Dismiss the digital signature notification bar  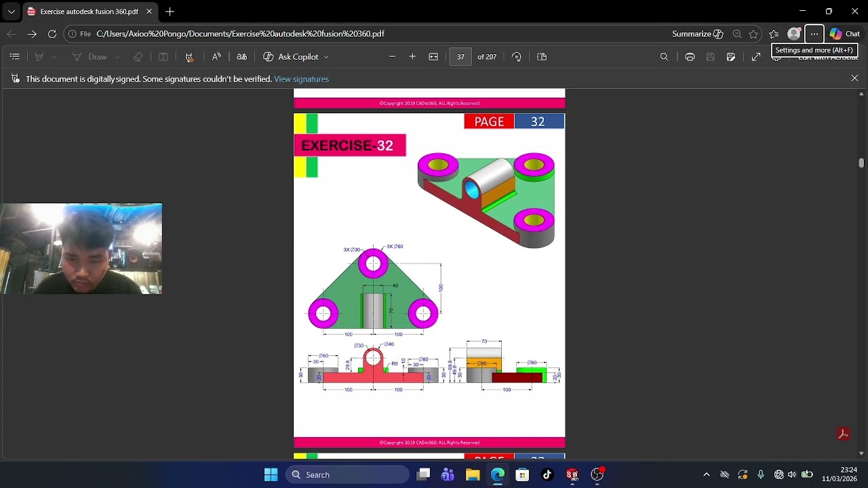(x=854, y=79)
